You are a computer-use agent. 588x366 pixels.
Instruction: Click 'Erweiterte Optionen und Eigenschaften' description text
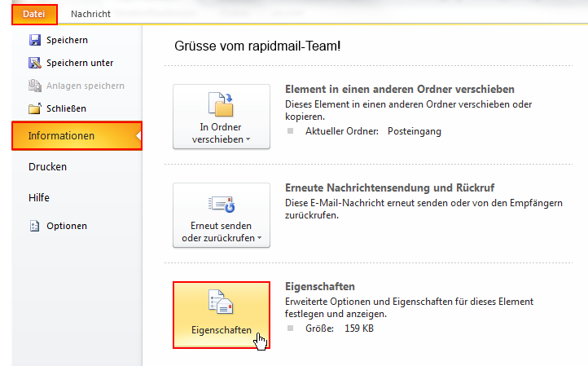(409, 307)
